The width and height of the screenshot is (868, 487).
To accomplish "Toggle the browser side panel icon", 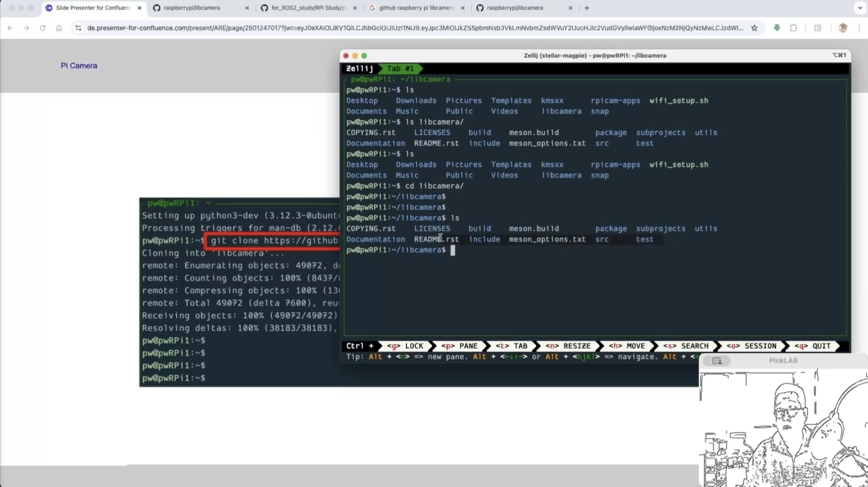I will 818,28.
